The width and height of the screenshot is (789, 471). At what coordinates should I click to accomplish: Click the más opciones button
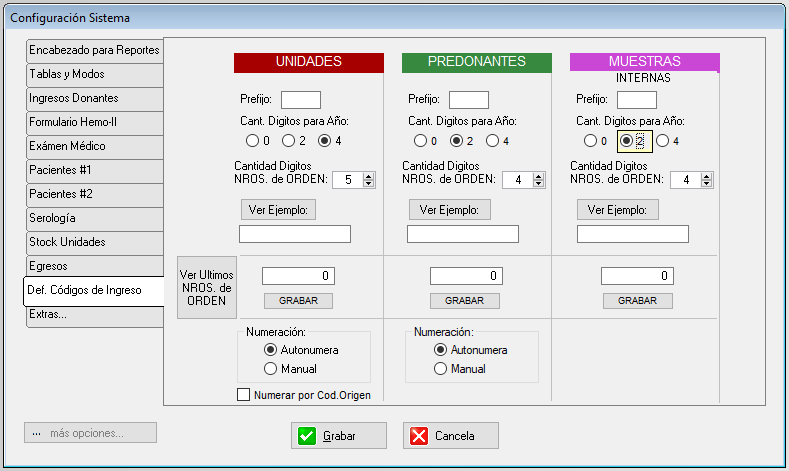pos(90,433)
